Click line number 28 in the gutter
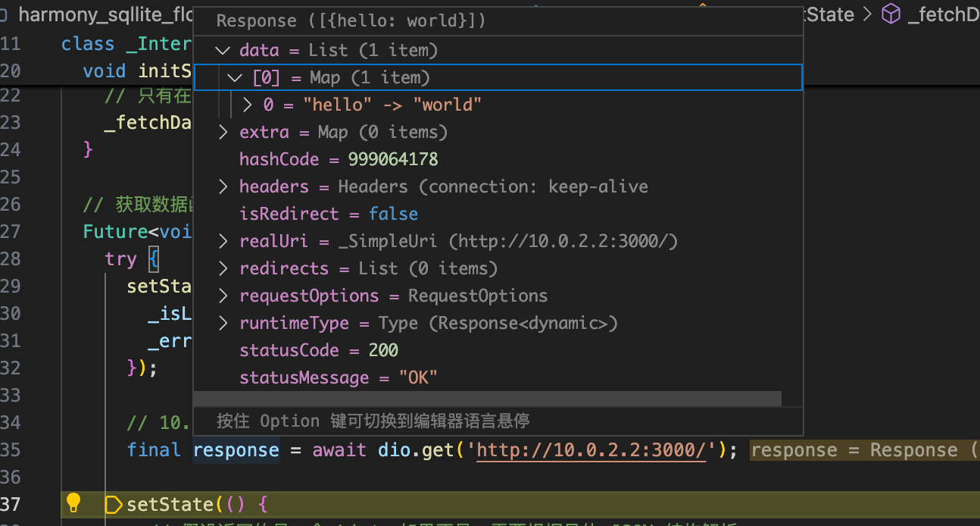Image resolution: width=980 pixels, height=526 pixels. click(x=11, y=259)
